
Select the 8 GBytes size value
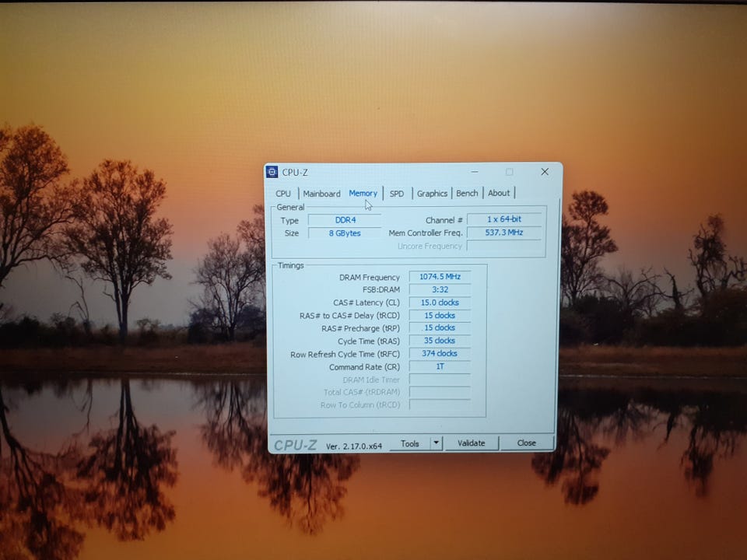coord(345,233)
